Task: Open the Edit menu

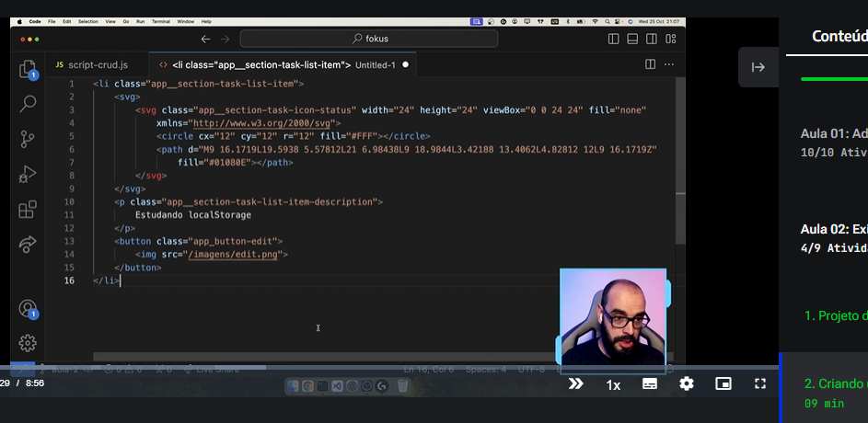Action: 67,21
